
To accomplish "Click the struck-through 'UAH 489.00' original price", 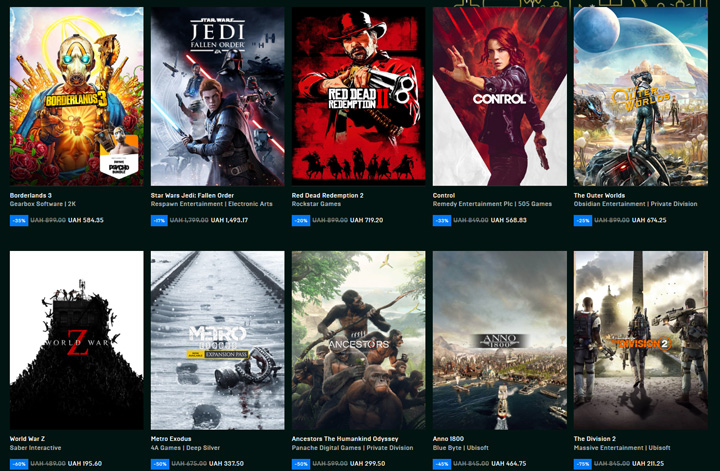I will pos(48,464).
